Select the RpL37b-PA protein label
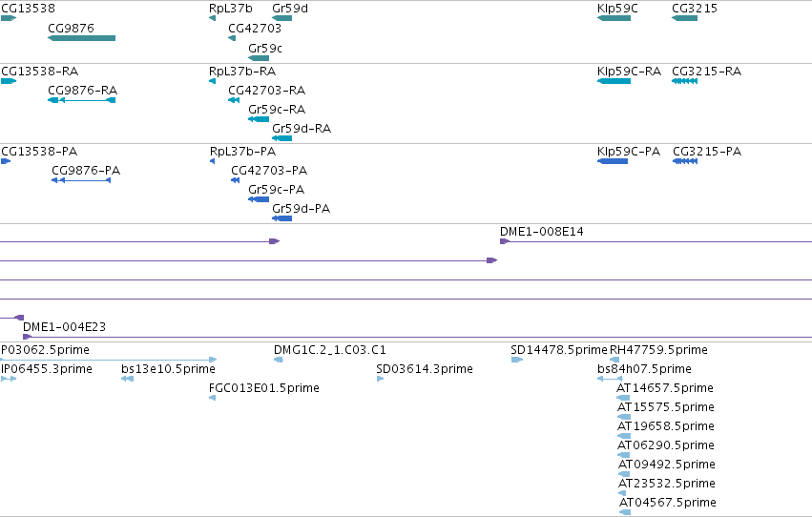The width and height of the screenshot is (812, 517). [243, 152]
